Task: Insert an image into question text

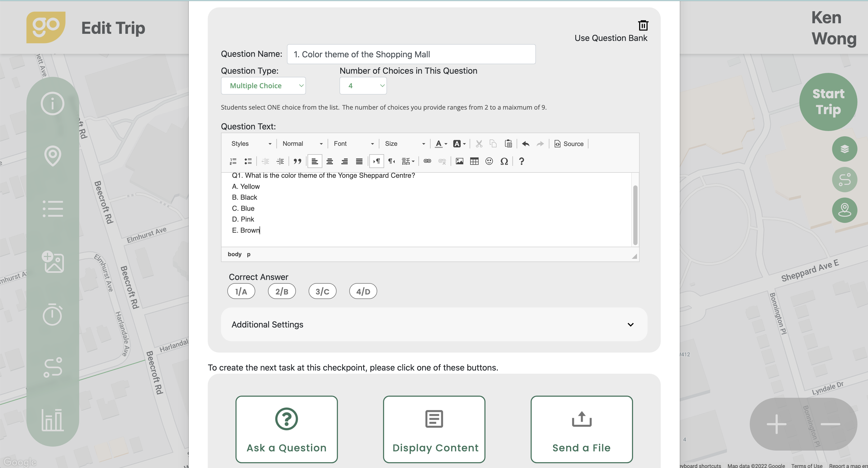Action: (459, 161)
